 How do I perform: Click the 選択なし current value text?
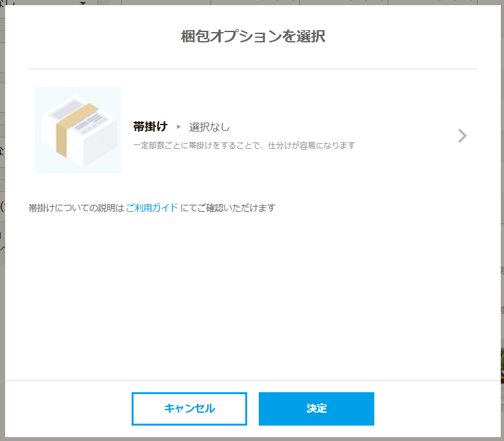[x=209, y=127]
